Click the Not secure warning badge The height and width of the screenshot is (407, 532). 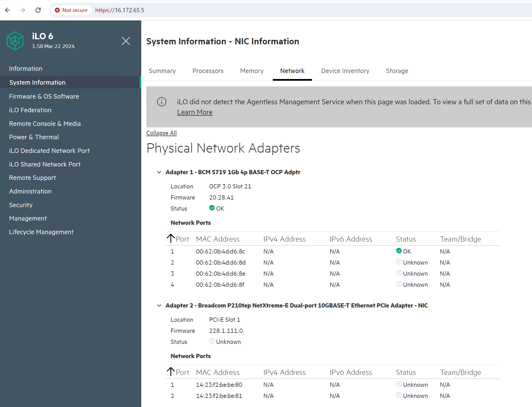71,10
